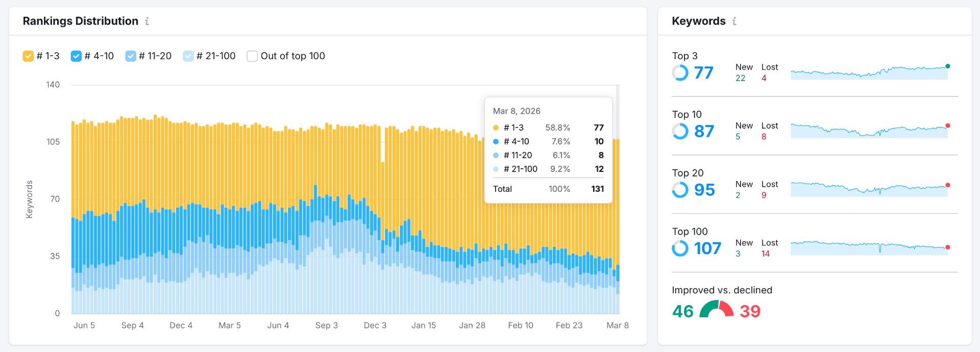Uncheck the # 4-10 series checkbox
Image resolution: width=980 pixels, height=352 pixels.
(76, 56)
